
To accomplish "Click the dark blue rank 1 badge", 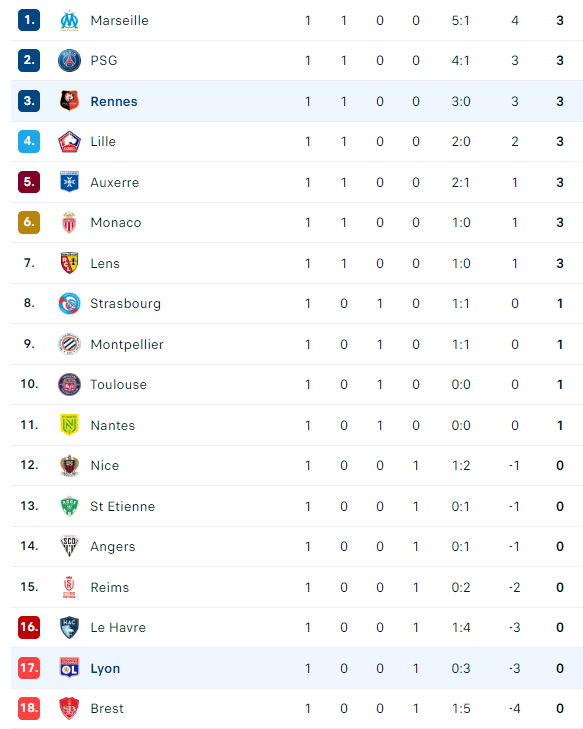I will tap(29, 20).
